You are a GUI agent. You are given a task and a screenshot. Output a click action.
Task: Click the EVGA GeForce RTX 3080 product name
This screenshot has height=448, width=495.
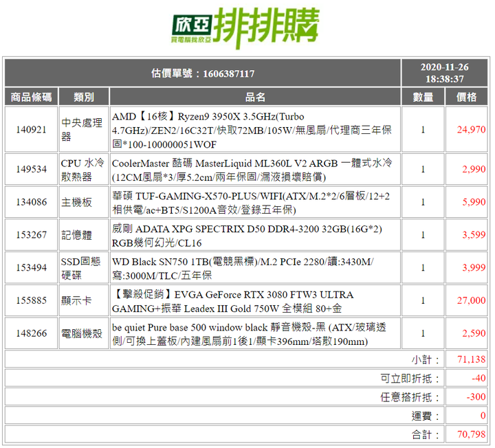pyautogui.click(x=232, y=301)
